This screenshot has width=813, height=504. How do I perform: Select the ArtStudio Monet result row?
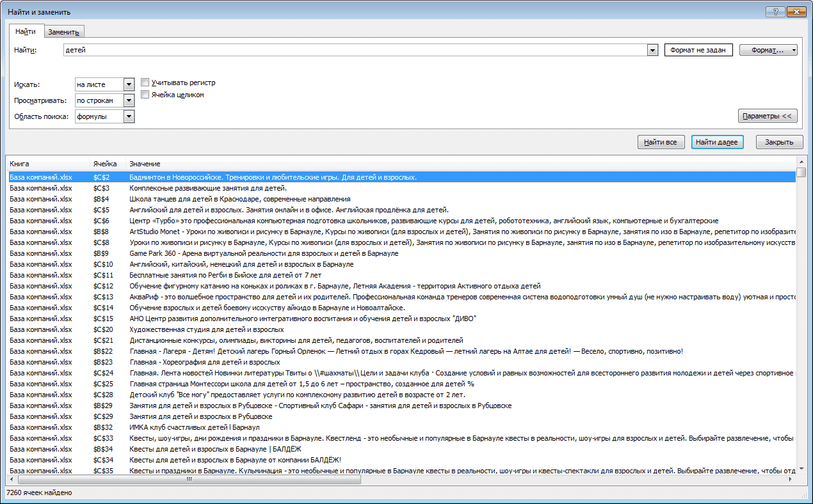point(401,232)
